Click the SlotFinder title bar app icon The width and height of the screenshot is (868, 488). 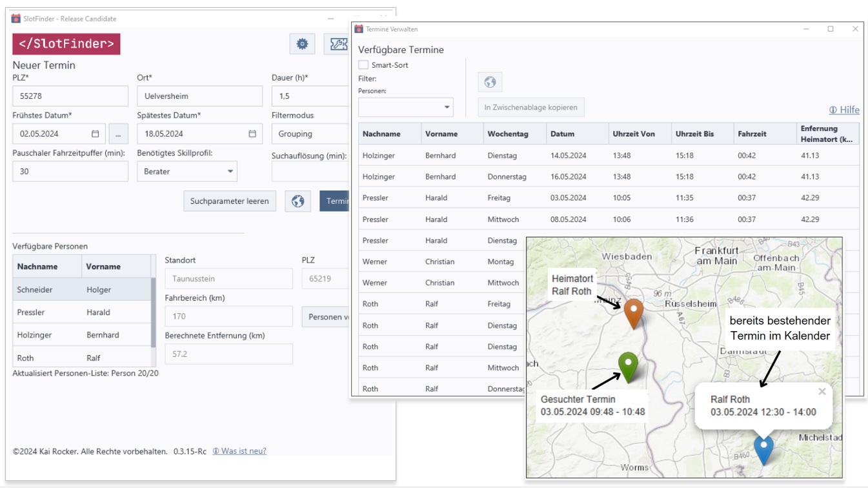click(16, 19)
